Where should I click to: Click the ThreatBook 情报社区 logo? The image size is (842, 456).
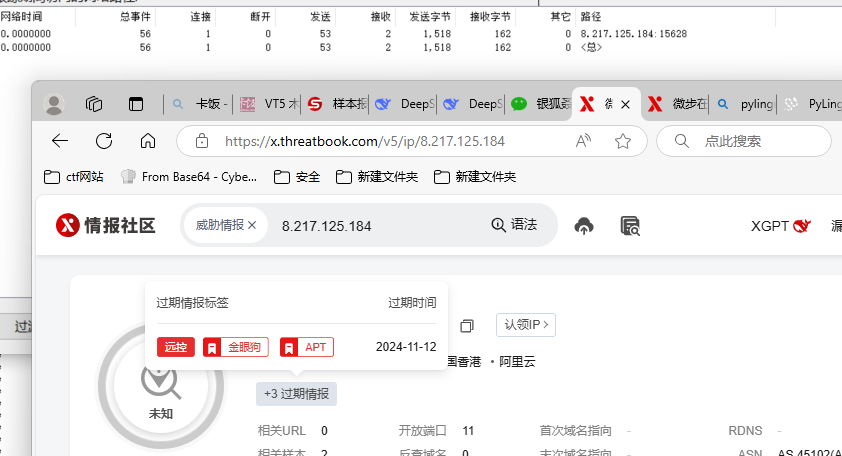105,226
